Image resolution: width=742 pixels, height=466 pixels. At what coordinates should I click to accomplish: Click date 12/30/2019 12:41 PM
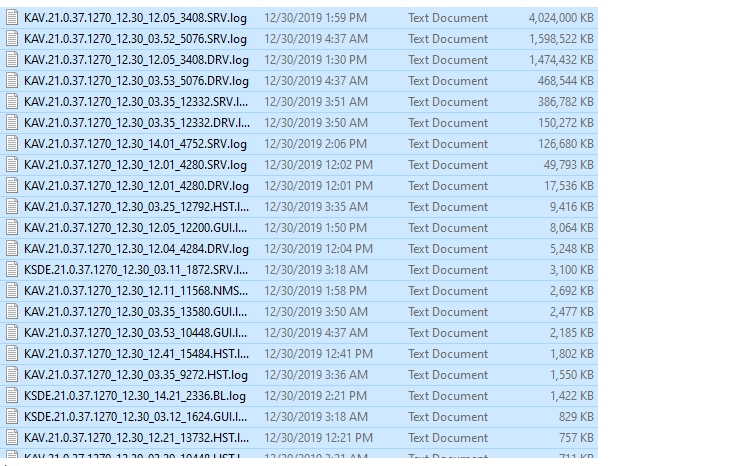pyautogui.click(x=318, y=353)
